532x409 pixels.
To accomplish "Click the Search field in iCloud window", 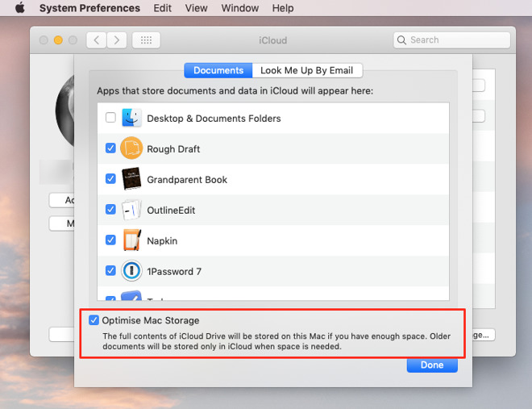I will 451,40.
